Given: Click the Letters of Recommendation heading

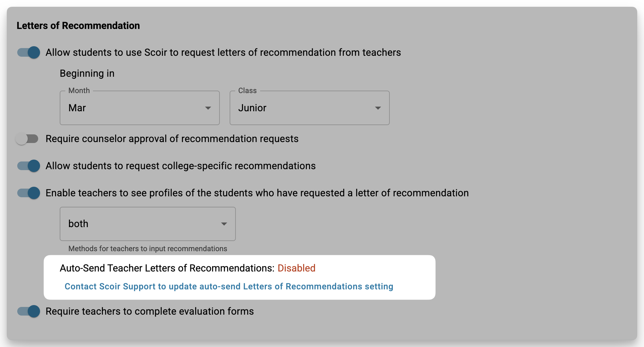Looking at the screenshot, I should pyautogui.click(x=78, y=26).
